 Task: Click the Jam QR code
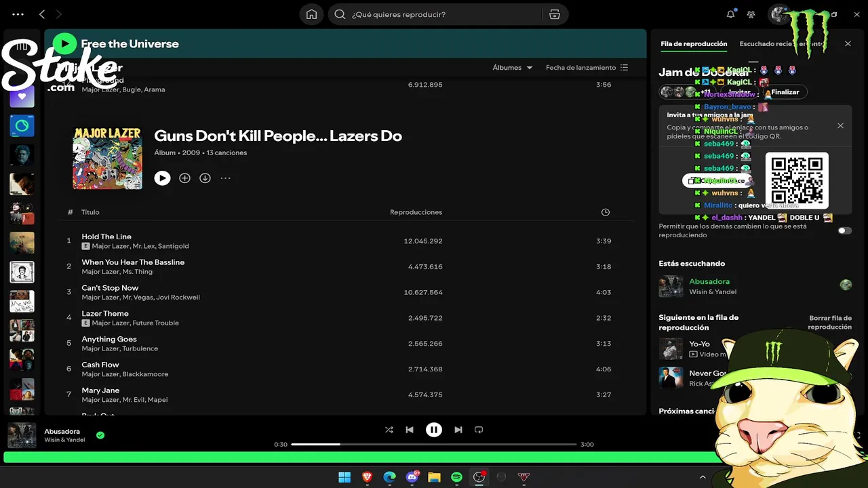click(797, 180)
